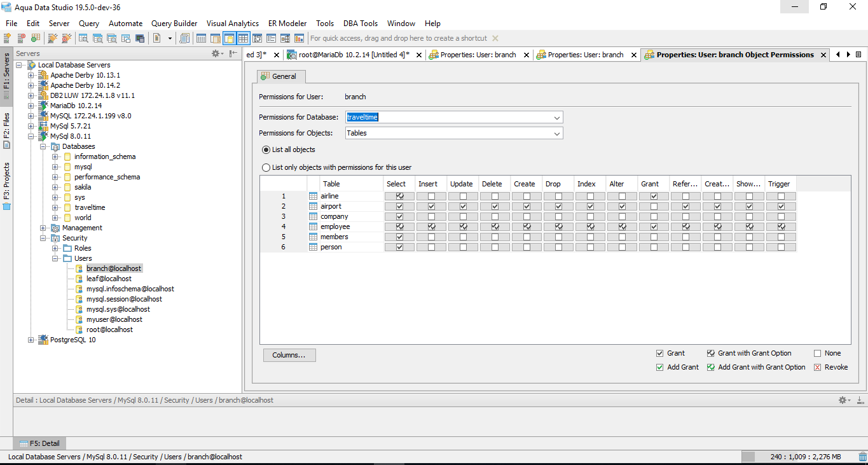Screen dimensions: 868x465
Task: Expand the MySQL 172.24.1.199 v8.0 node
Action: pos(31,116)
